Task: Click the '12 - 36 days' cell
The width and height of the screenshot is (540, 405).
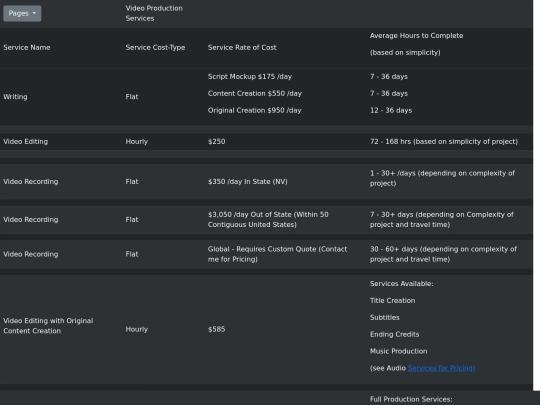Action: pyautogui.click(x=391, y=111)
